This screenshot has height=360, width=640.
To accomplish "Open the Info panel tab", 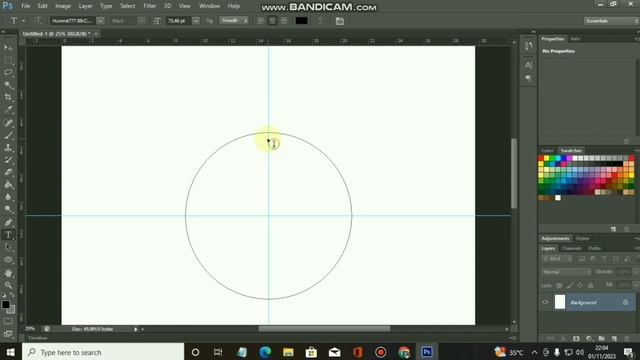I will pyautogui.click(x=576, y=39).
